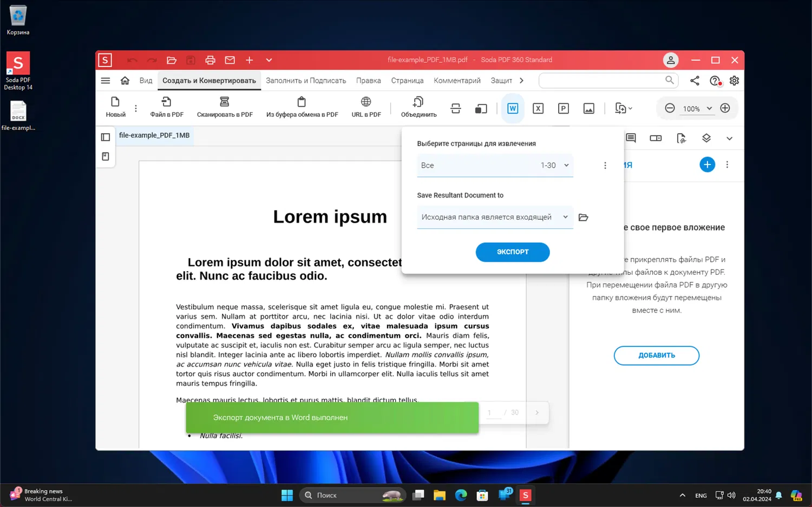Open the attachments panel three-dot menu
812x507 pixels.
tap(727, 164)
